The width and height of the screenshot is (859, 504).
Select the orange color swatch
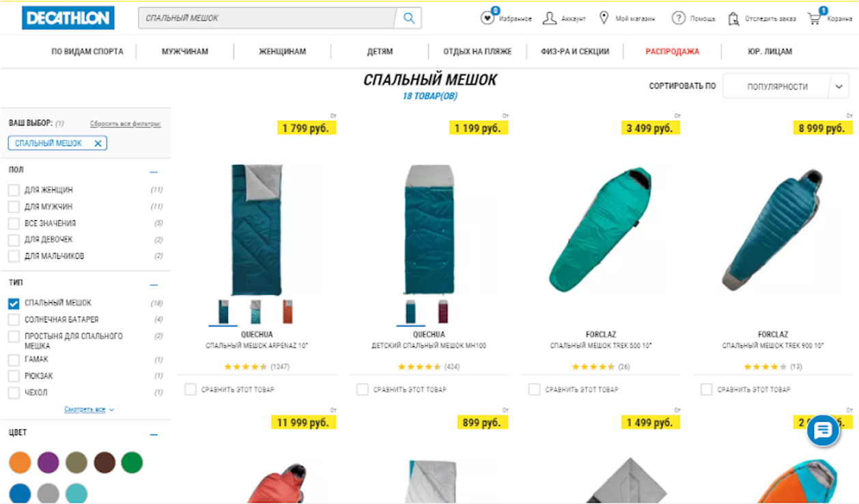[20, 462]
